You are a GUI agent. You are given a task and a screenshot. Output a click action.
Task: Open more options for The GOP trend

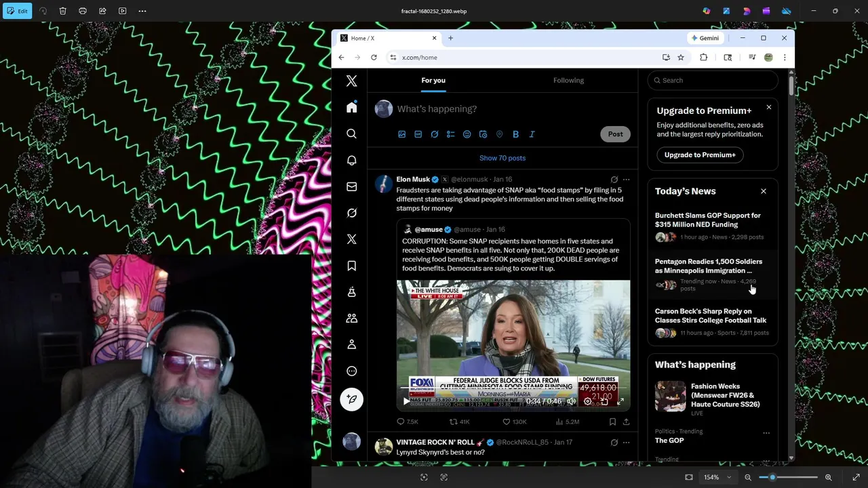tap(766, 432)
